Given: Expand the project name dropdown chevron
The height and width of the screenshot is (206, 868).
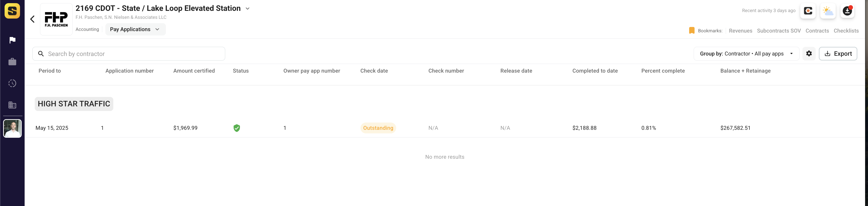Looking at the screenshot, I should 248,8.
